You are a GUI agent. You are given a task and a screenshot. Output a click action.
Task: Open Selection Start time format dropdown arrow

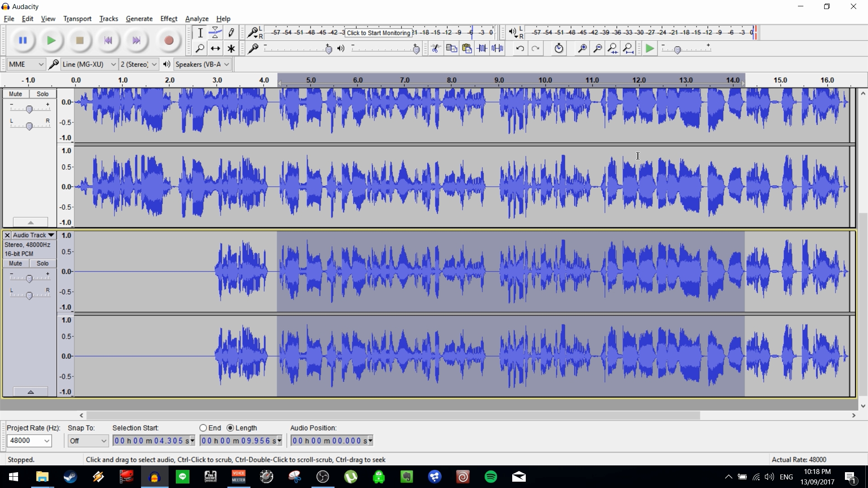point(193,441)
